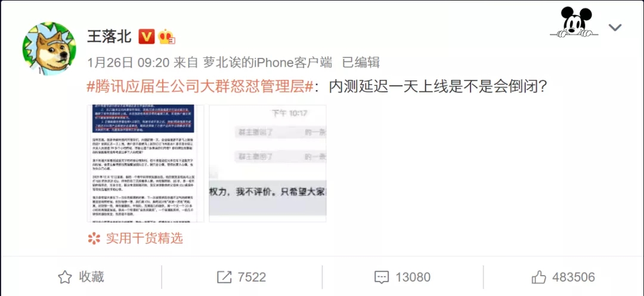Open the username 王落北 profile link
Screen dimensions: 644x296
pos(109,36)
